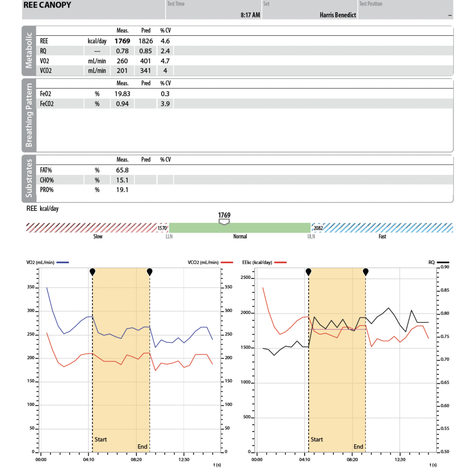Image resolution: width=476 pixels, height=468 pixels.
Task: Click the red EEkc legend line
Action: coord(280,263)
